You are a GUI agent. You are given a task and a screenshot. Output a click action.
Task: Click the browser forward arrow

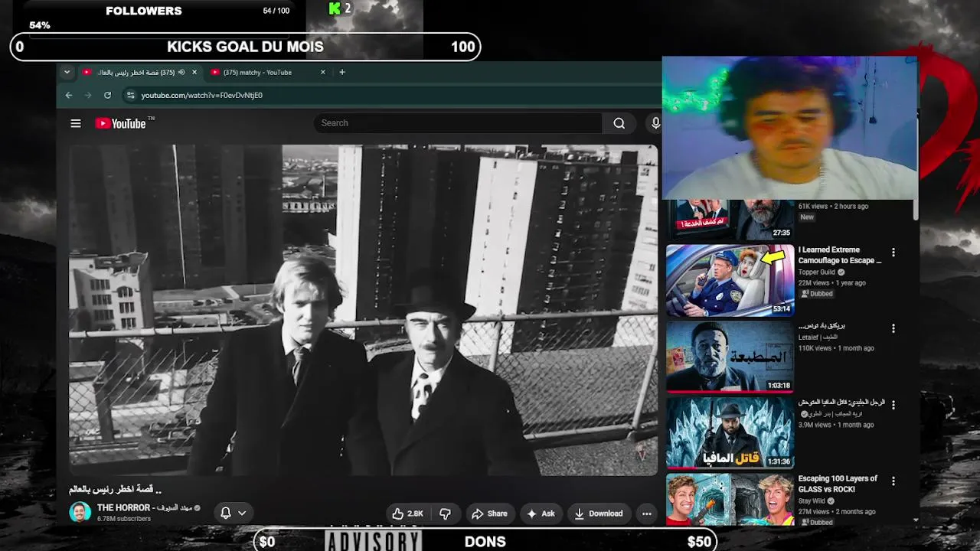[88, 95]
